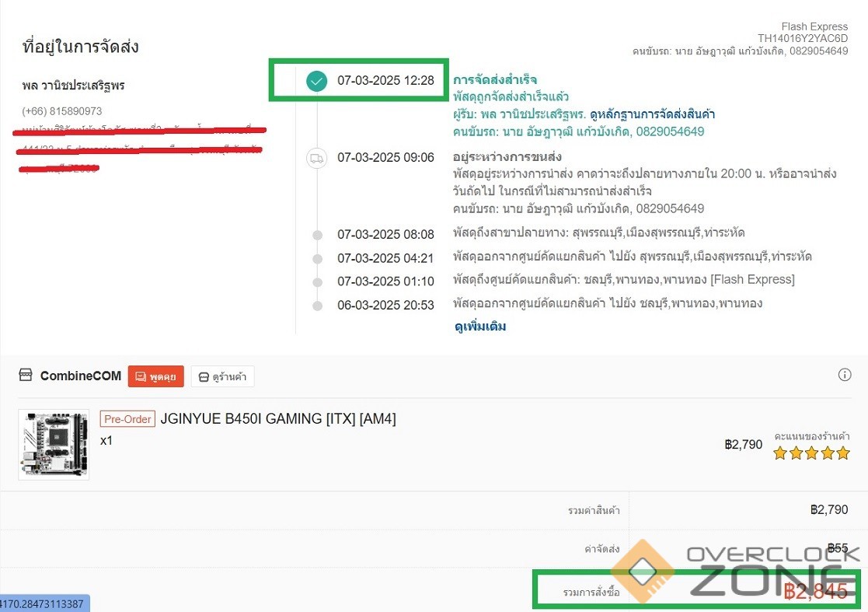Click the การจัดส่งสำเร็จ status heading
This screenshot has height=612, width=868.
pos(495,79)
